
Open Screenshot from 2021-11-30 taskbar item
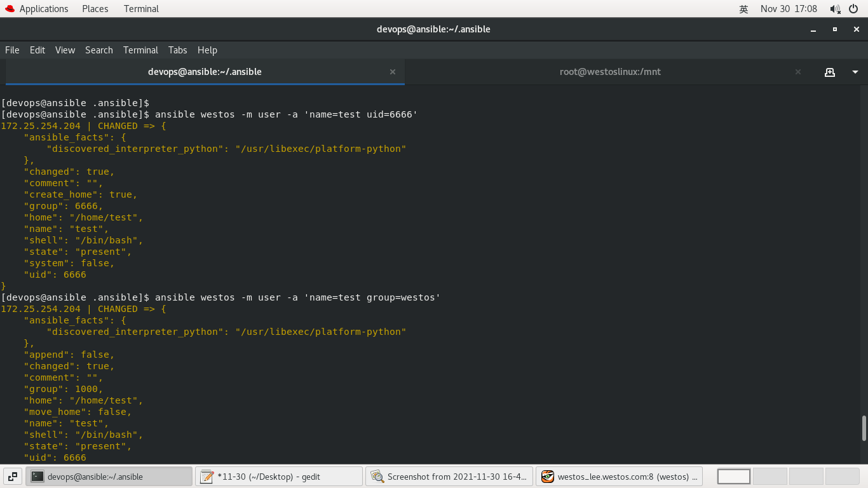[449, 477]
